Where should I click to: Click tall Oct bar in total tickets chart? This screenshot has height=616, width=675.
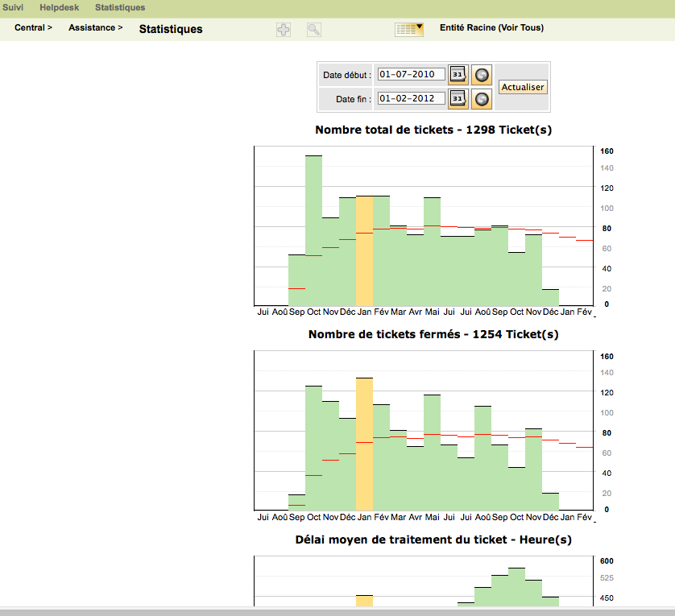[313, 229]
